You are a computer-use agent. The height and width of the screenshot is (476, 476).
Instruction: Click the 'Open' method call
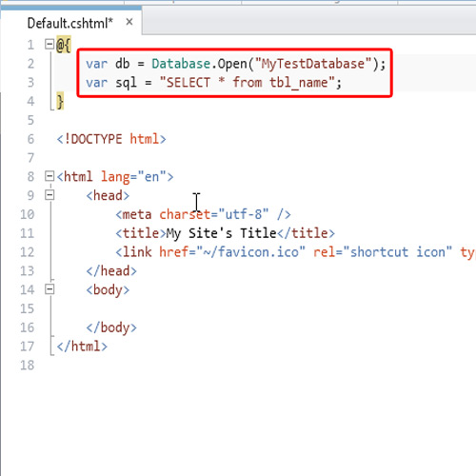point(232,65)
